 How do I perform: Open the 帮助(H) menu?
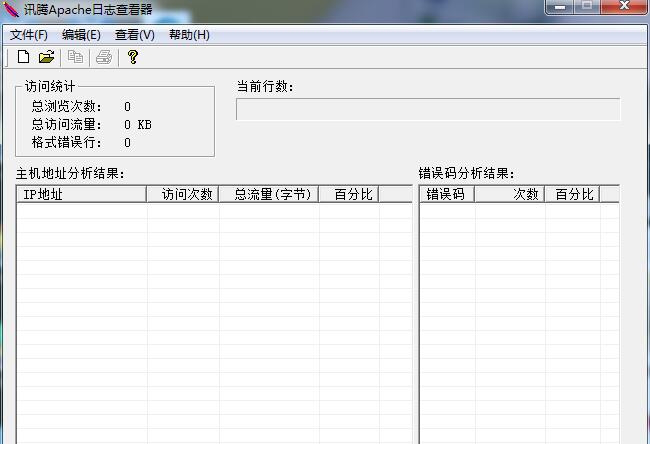coord(189,35)
